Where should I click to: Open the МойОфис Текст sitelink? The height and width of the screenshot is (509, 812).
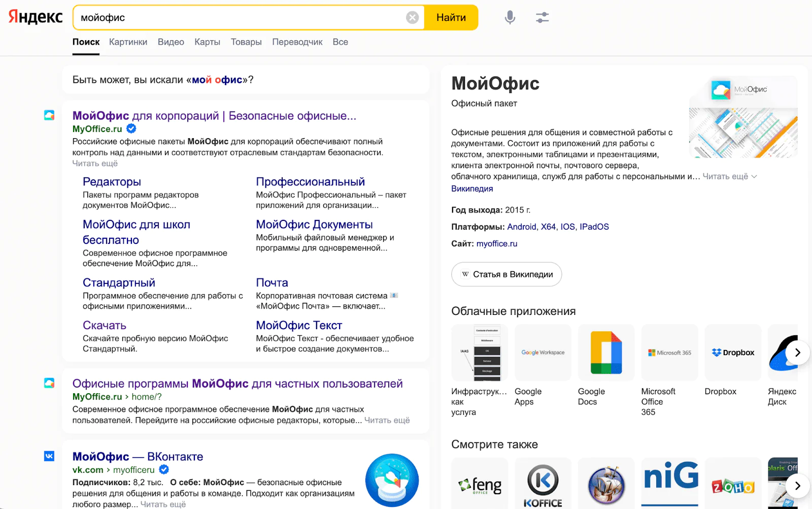click(x=299, y=325)
